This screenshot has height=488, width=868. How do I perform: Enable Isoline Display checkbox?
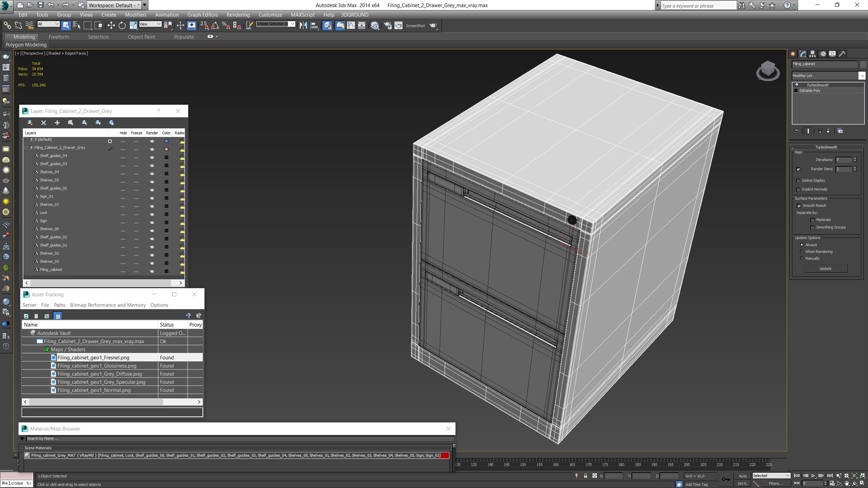point(798,180)
